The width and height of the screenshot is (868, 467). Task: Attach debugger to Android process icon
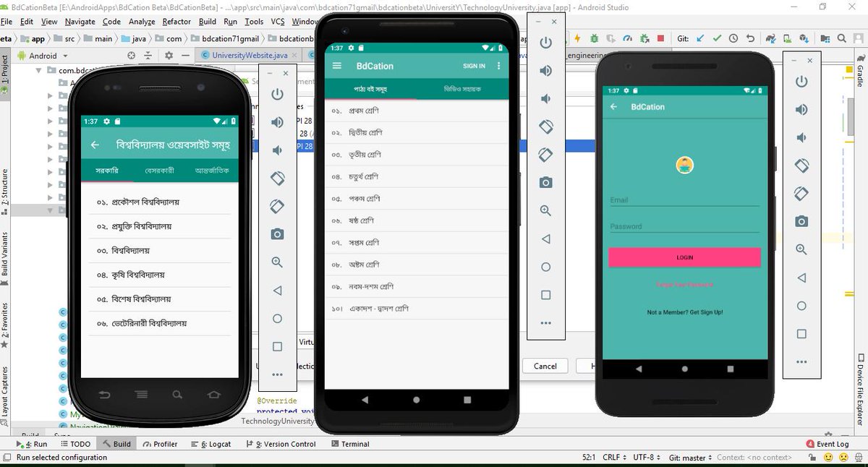644,38
